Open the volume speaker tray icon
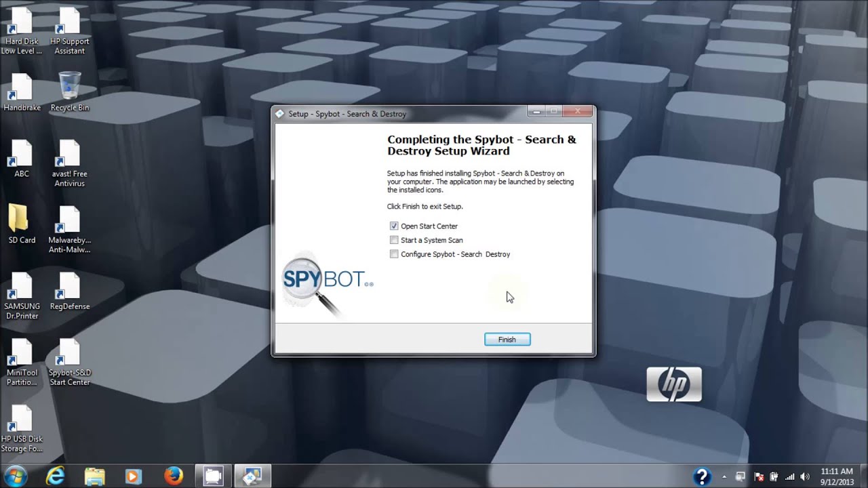 tap(805, 476)
